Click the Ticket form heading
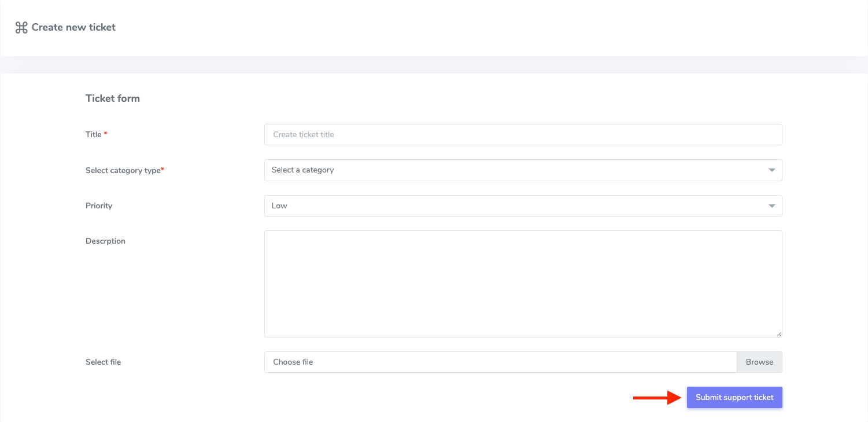Viewport: 868px width, 422px height. pos(113,98)
